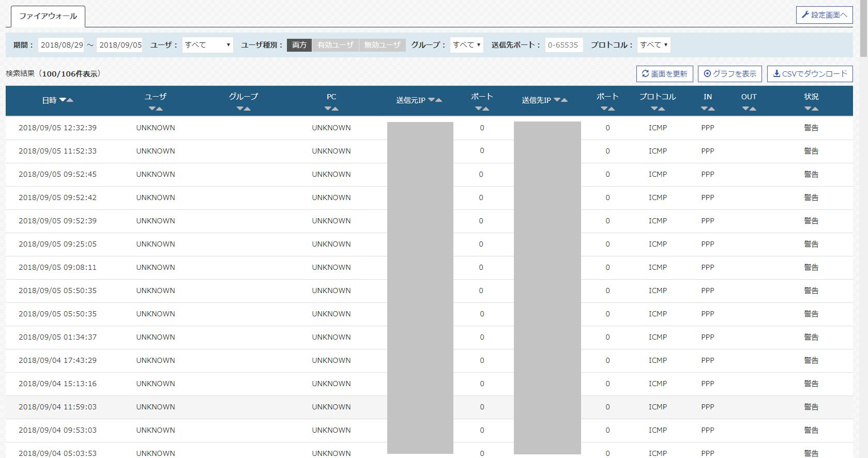868x458 pixels.
Task: Click the up sort arrow beside 送信元IP
Action: pos(438,100)
